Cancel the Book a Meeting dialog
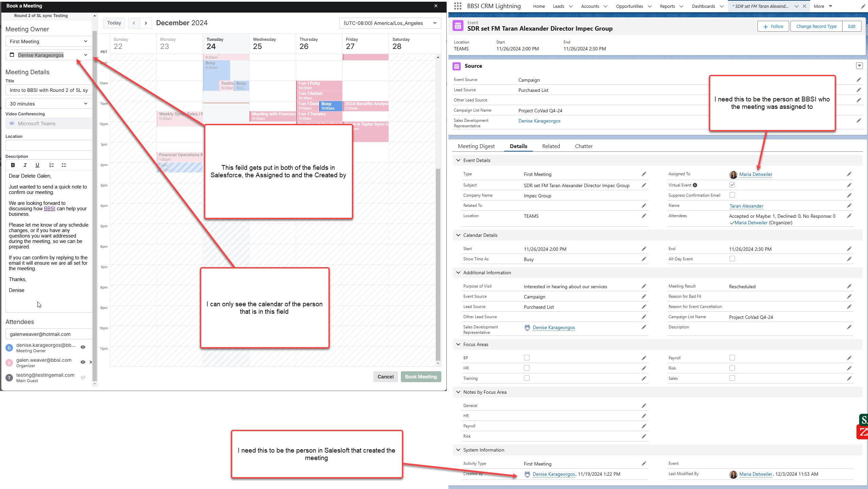Viewport: 868px width, 489px height. [385, 377]
